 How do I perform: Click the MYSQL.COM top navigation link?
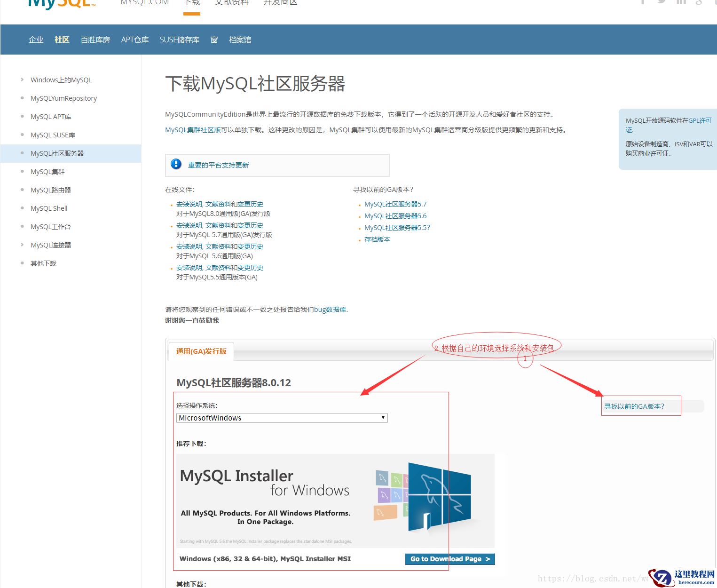(x=145, y=3)
